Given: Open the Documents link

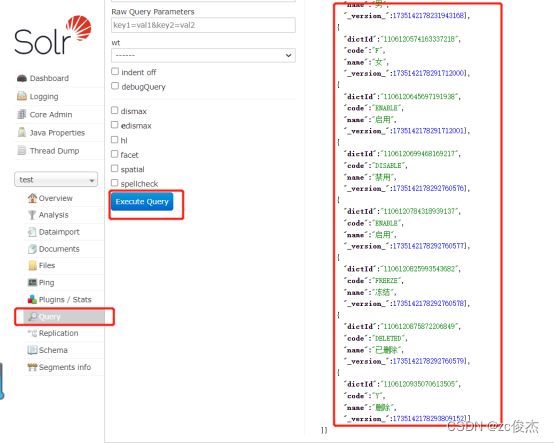Looking at the screenshot, I should click(59, 249).
